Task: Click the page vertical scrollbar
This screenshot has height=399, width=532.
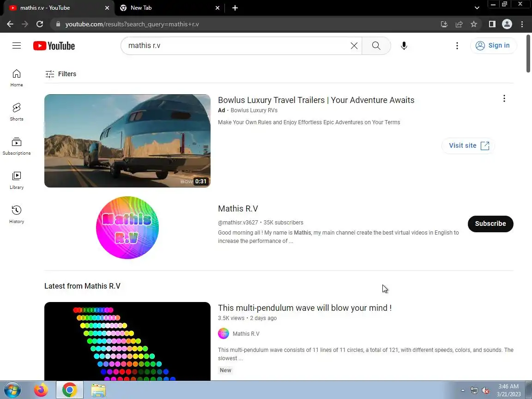Action: 528,54
